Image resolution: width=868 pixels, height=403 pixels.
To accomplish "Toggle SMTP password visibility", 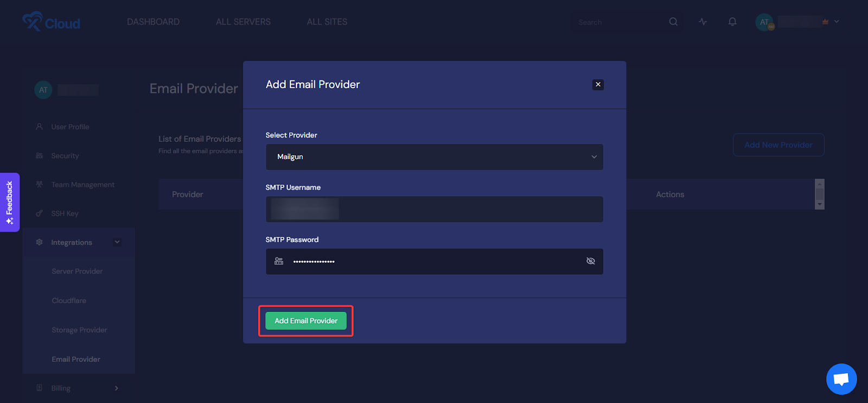I will click(591, 261).
